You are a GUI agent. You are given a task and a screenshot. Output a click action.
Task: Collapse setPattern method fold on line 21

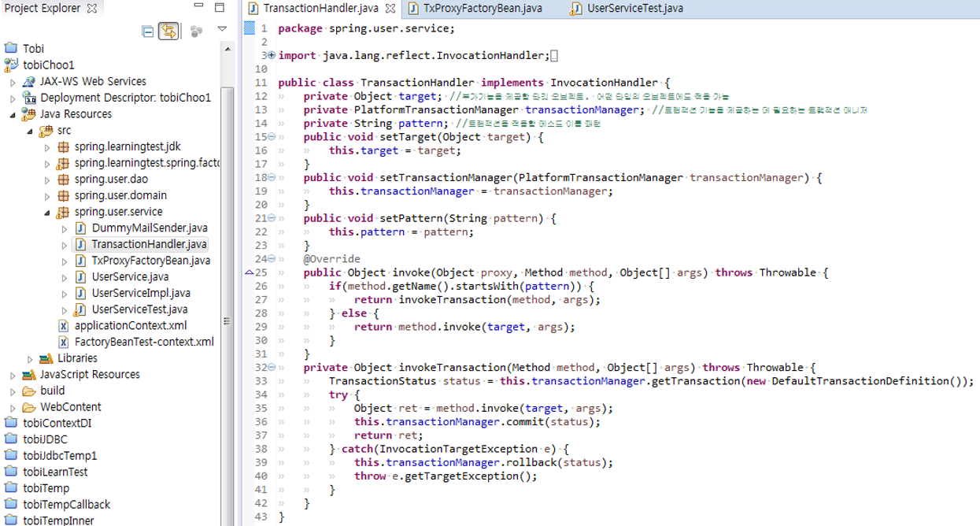click(x=272, y=219)
